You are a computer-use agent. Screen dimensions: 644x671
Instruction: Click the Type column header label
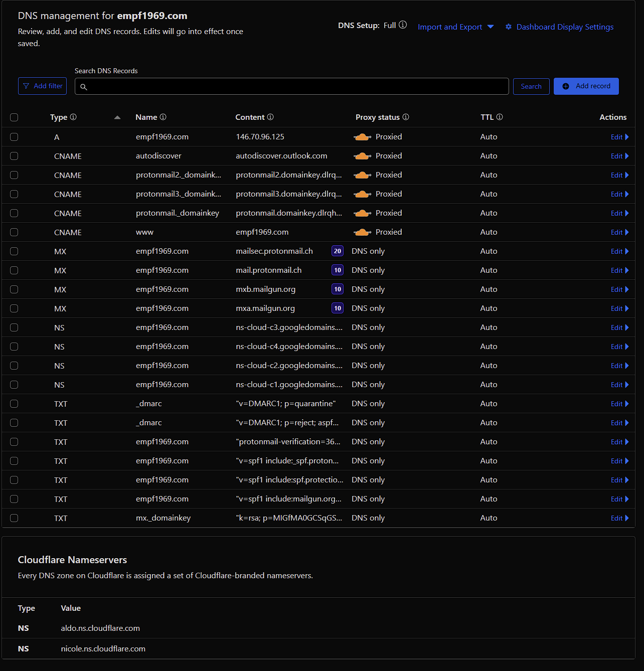[59, 117]
